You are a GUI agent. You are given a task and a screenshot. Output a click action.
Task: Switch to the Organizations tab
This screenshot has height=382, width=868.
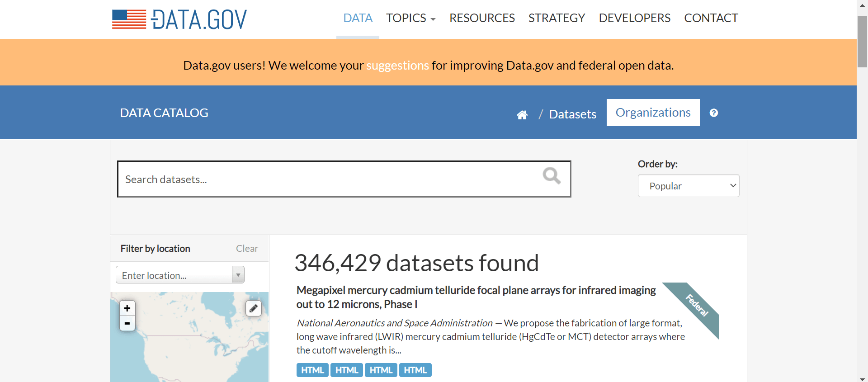[x=653, y=113]
